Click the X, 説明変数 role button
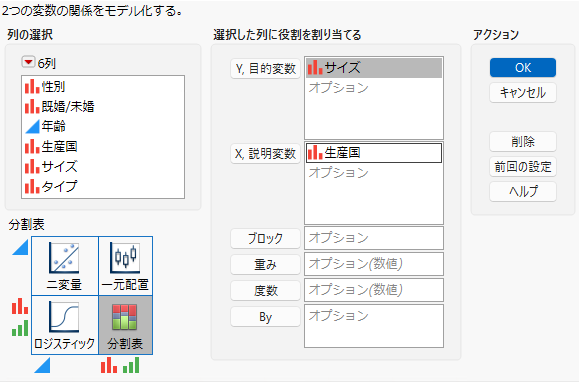The image size is (579, 382). tap(265, 154)
